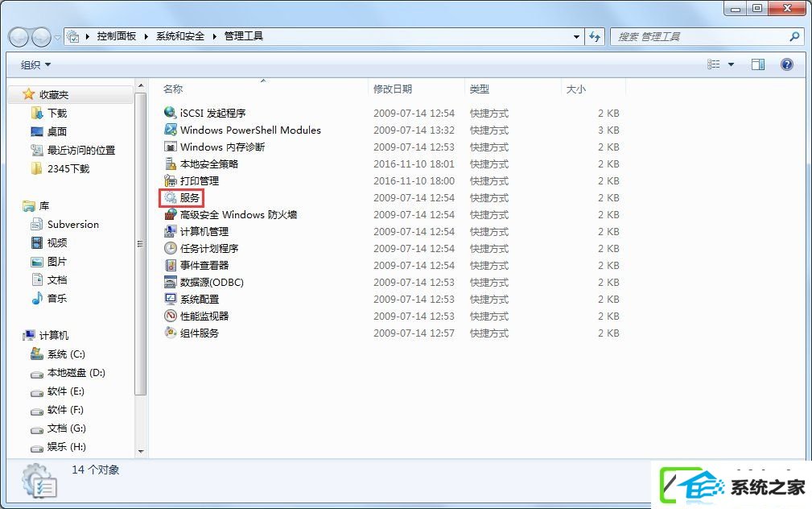Click the Windows 内存诊断 icon

[x=171, y=147]
